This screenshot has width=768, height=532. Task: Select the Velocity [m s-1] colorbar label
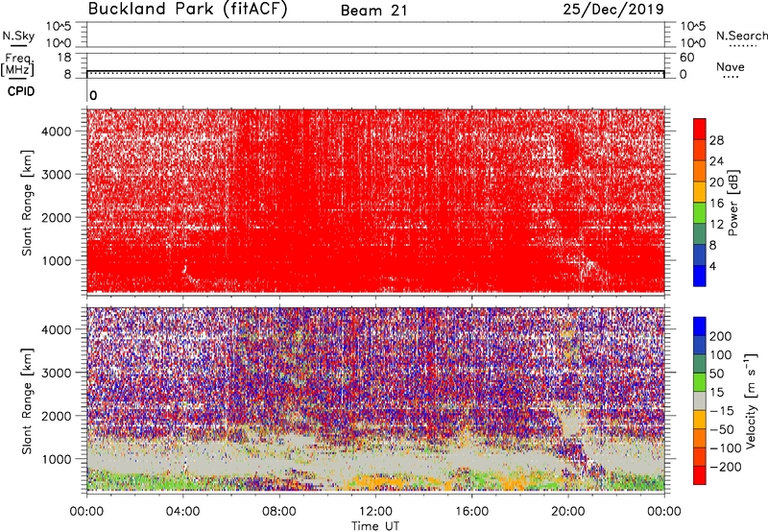(751, 400)
